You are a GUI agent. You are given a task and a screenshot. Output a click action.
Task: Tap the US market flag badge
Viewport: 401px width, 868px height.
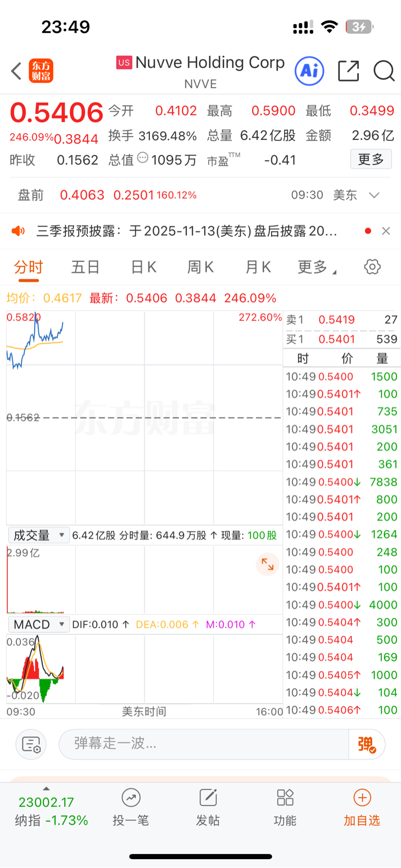tap(124, 63)
